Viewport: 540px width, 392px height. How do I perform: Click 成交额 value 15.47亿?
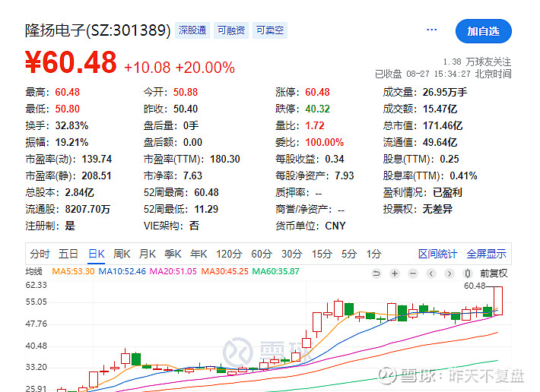click(x=440, y=109)
